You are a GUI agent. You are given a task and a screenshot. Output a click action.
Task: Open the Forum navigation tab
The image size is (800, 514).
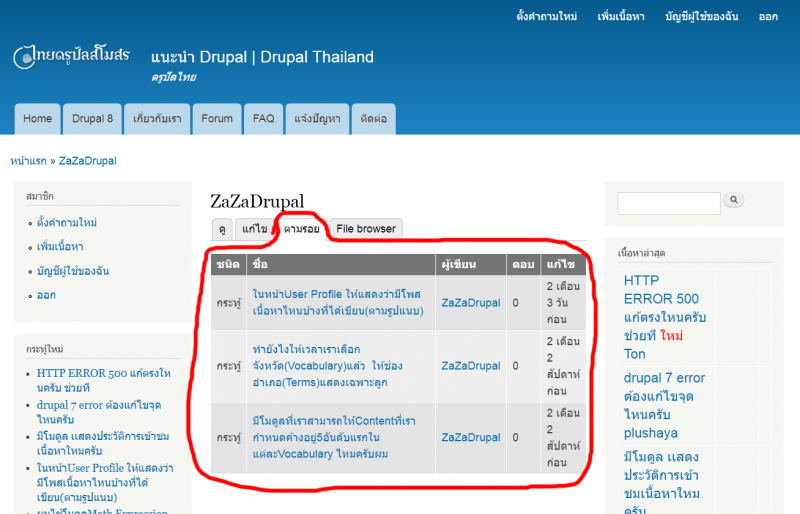217,119
